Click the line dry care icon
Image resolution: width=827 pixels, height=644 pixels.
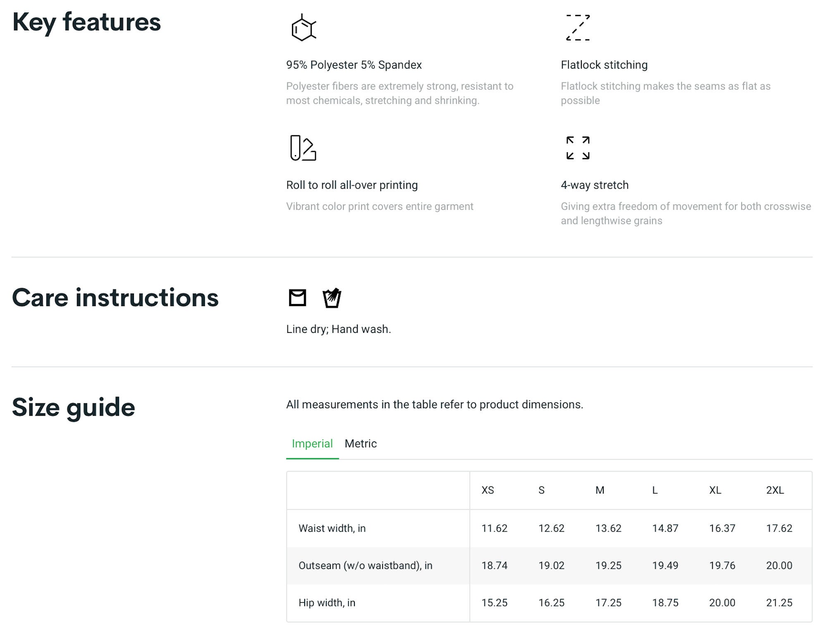click(x=297, y=298)
